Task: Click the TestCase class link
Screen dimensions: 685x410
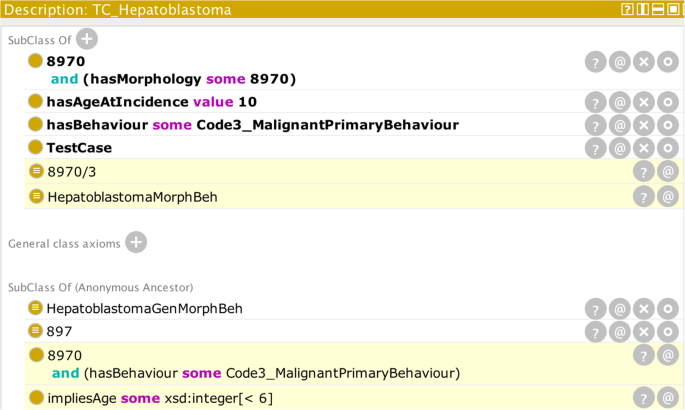Action: coord(79,148)
